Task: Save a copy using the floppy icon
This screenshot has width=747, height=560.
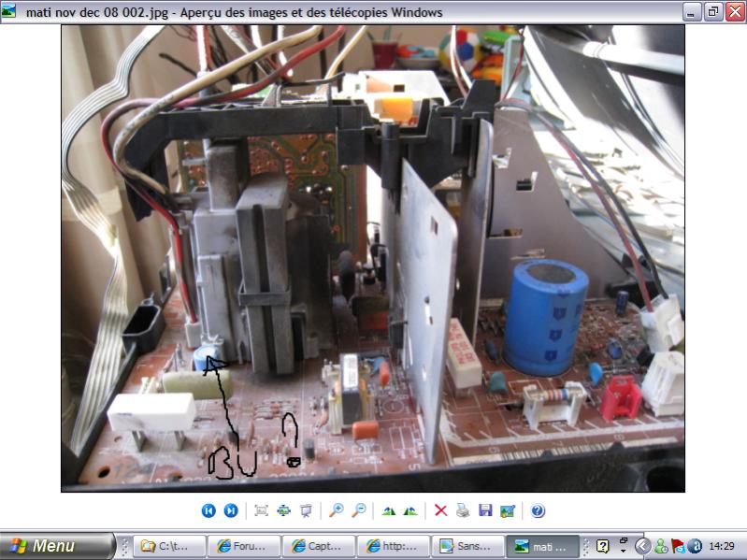Action: [485, 510]
